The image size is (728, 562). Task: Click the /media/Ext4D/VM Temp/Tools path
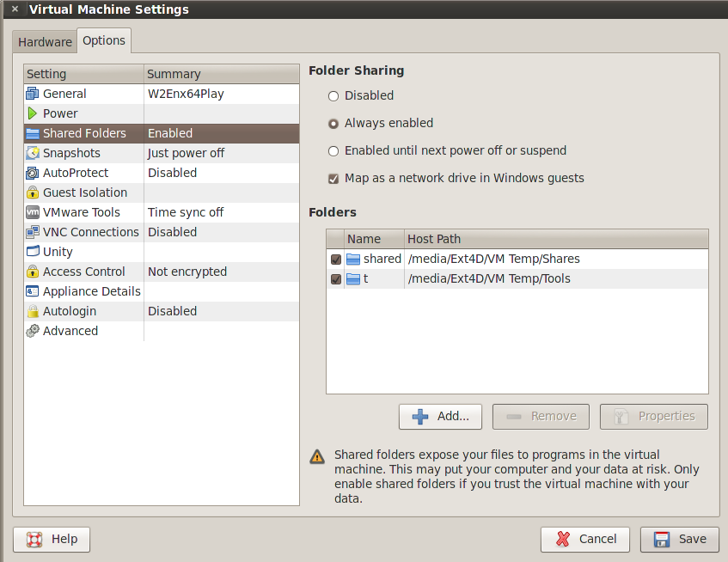click(x=489, y=279)
